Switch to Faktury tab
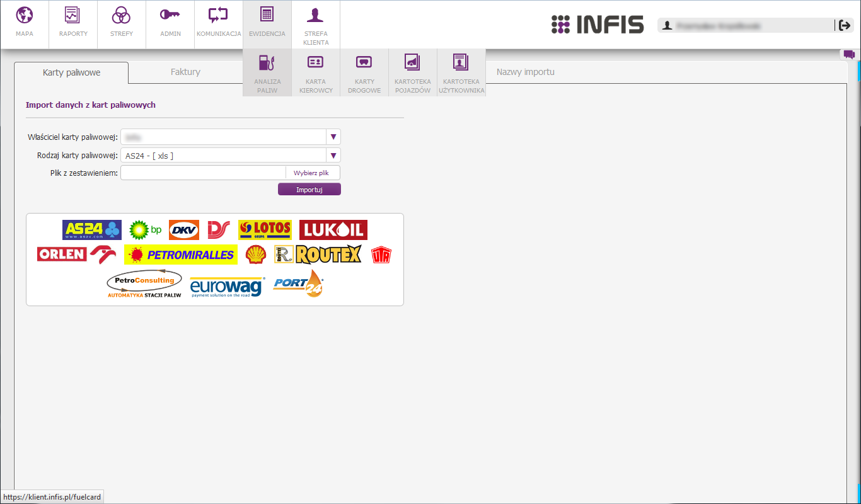The width and height of the screenshot is (861, 504). [x=185, y=72]
